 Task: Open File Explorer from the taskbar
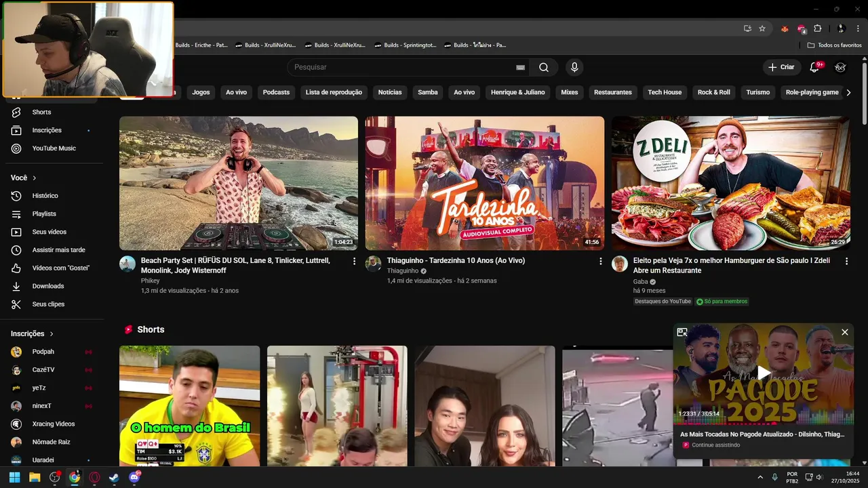35,477
